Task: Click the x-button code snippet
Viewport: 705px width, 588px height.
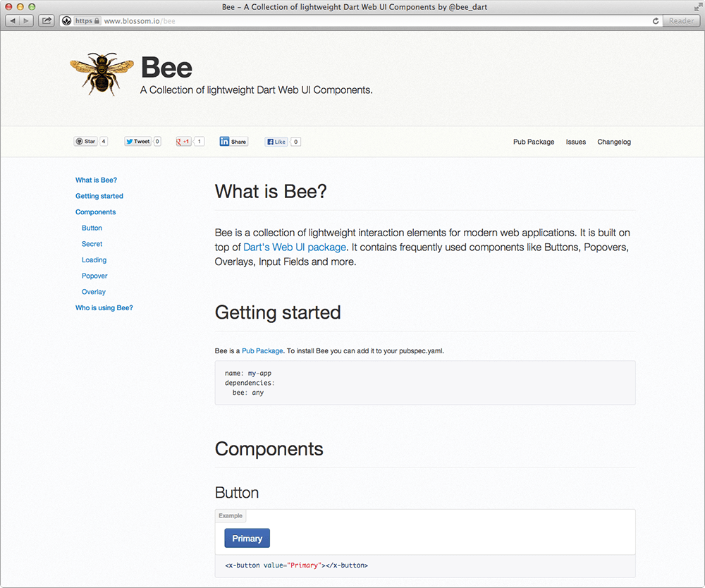Action: point(425,565)
